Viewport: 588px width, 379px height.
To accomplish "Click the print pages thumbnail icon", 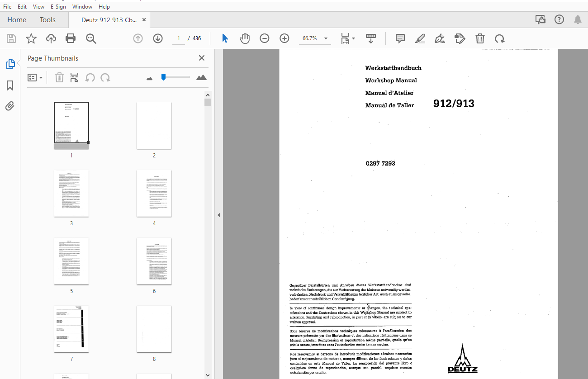I will pyautogui.click(x=75, y=78).
